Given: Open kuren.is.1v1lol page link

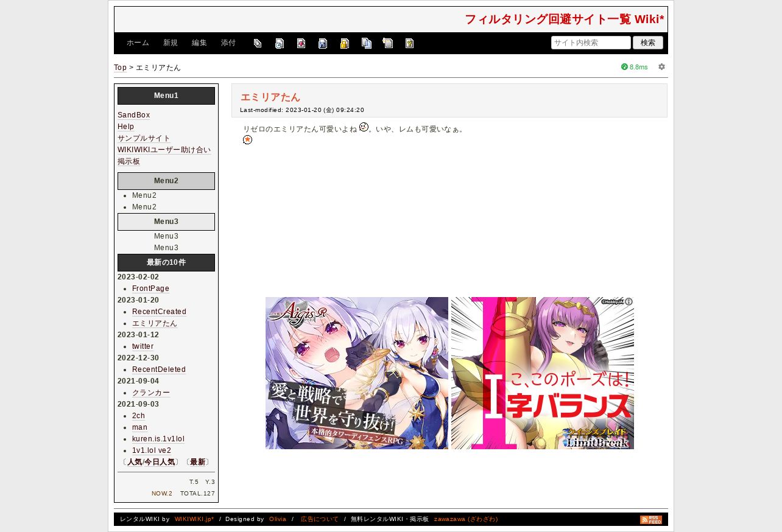Looking at the screenshot, I should 158,439.
